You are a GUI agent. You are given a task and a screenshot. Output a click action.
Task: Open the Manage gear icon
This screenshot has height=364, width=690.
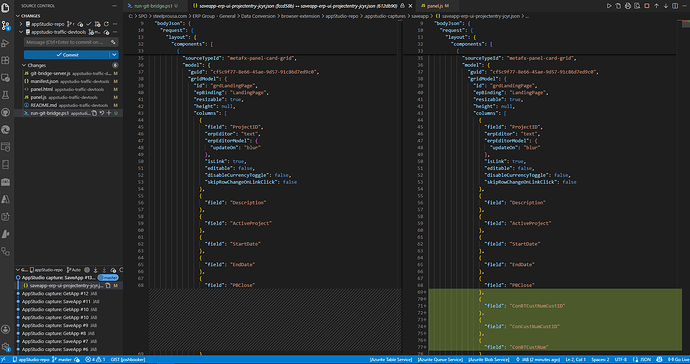[x=5, y=346]
